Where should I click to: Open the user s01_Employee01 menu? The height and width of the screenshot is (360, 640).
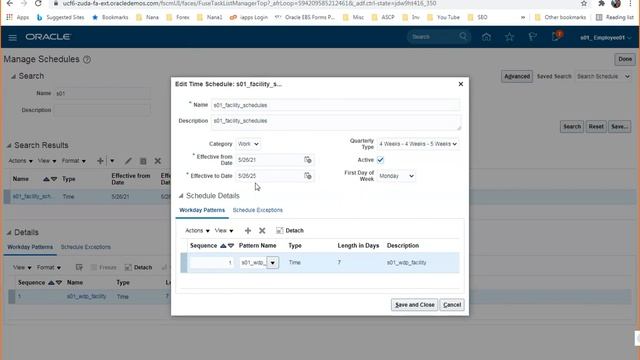pos(605,38)
